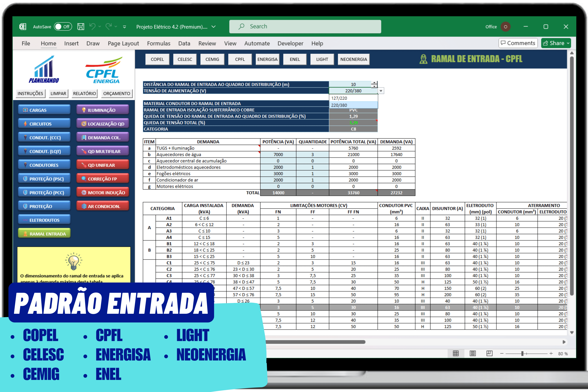588x392 pixels.
Task: Switch to Page Break Preview icon
Action: pos(489,353)
